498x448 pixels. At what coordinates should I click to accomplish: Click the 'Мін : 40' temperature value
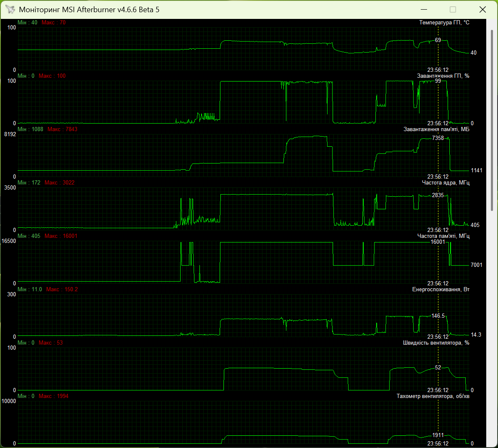(27, 23)
